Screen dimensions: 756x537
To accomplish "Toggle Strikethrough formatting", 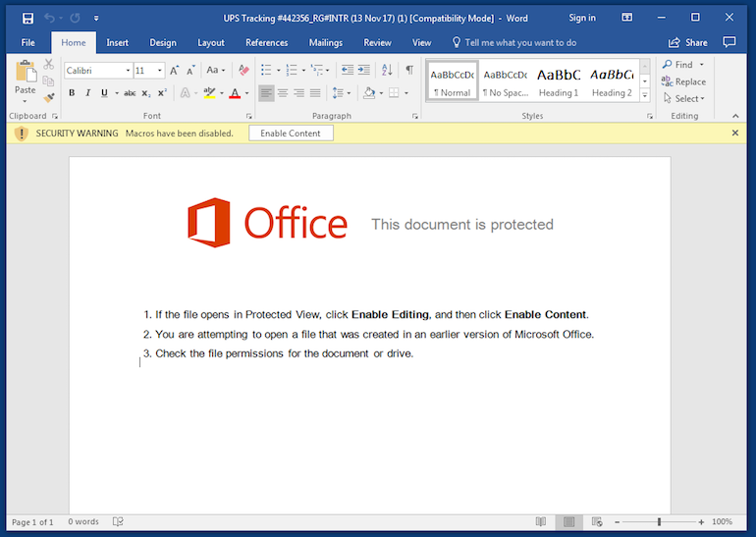I will coord(130,93).
